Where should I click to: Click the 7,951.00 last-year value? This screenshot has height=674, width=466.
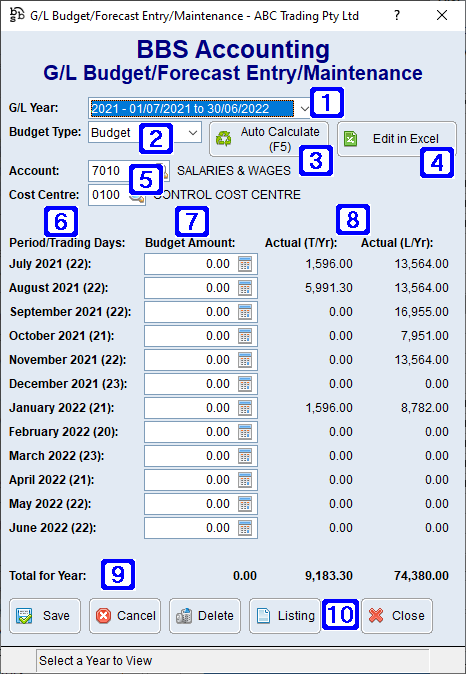(x=425, y=336)
